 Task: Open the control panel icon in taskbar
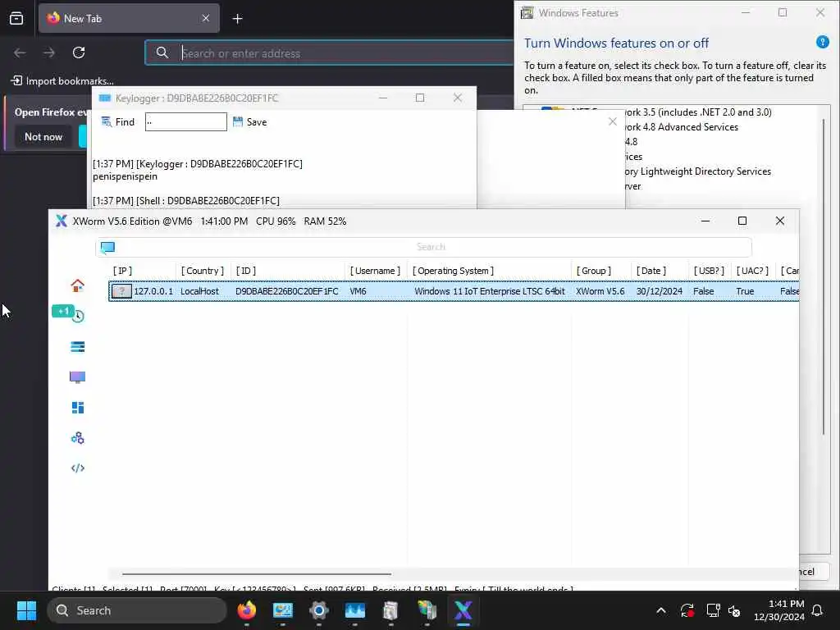(283, 610)
